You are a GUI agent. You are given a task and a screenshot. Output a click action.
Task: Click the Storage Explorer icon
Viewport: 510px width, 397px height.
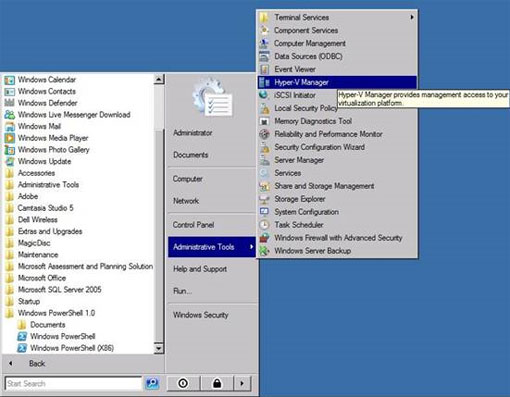pos(264,199)
